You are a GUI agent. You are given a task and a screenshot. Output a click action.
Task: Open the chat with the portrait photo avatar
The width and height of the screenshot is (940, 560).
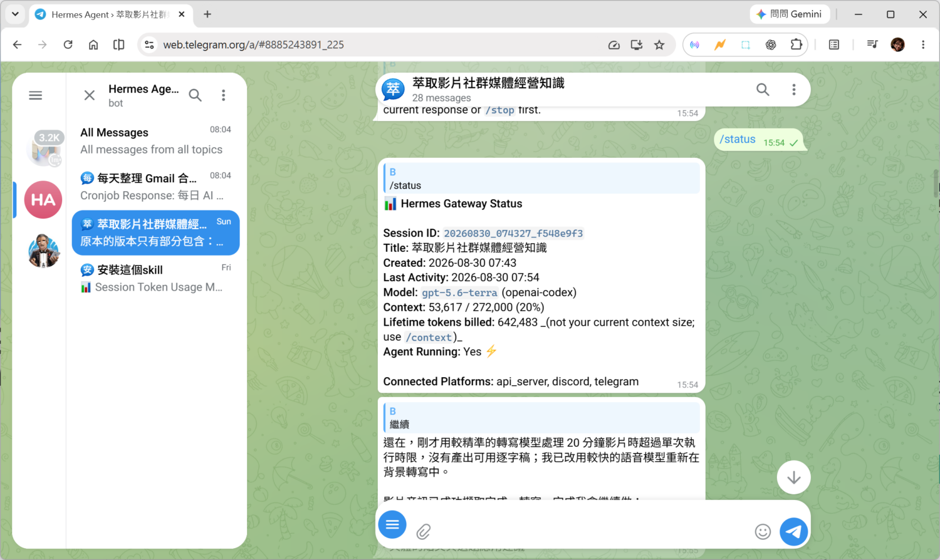click(43, 251)
